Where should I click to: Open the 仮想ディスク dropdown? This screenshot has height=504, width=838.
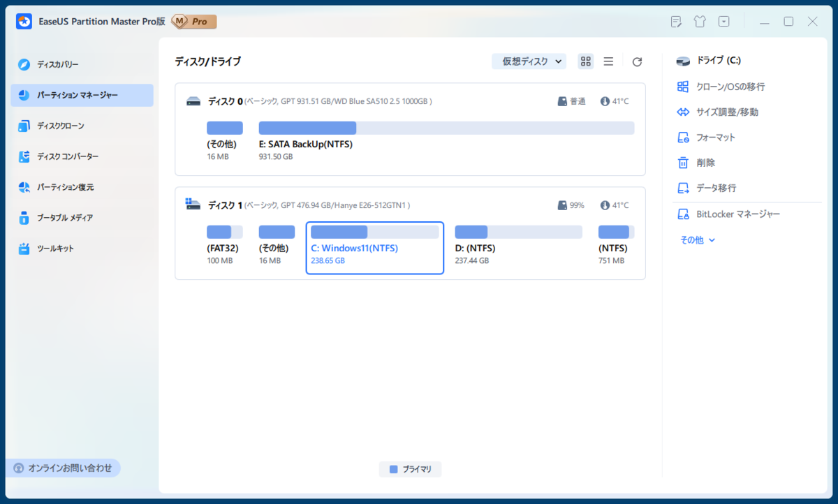[x=529, y=61]
